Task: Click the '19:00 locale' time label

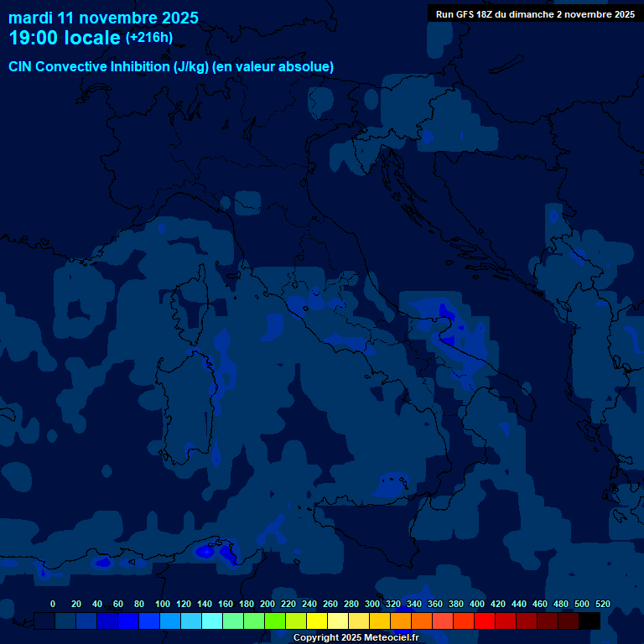Action: click(x=65, y=39)
